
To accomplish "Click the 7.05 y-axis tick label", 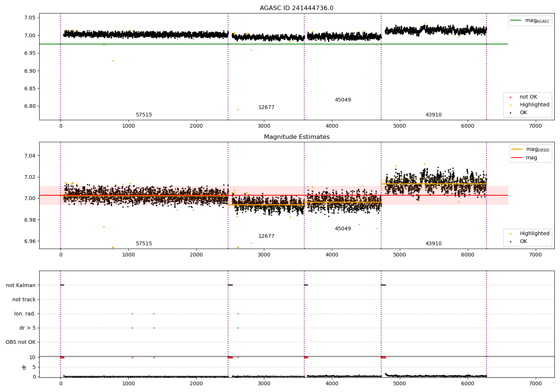I will click(x=30, y=18).
